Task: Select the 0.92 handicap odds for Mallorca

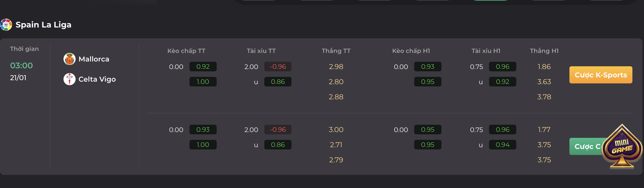Action: 203,67
